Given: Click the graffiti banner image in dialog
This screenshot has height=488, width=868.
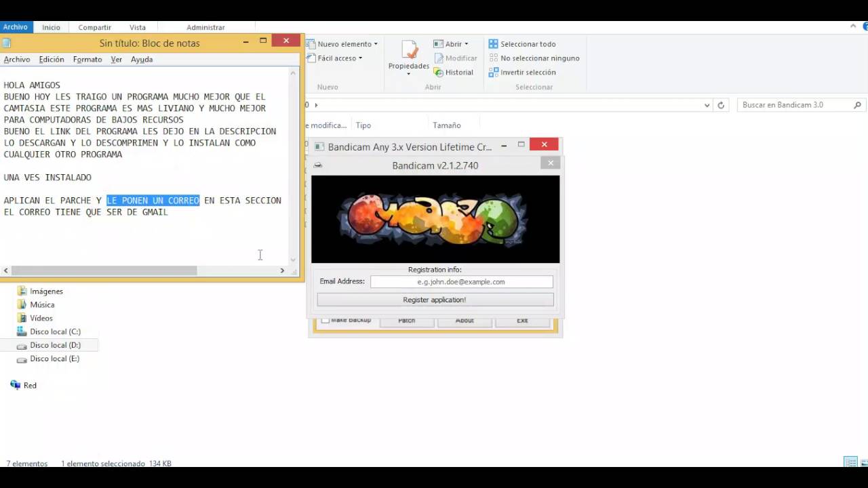Looking at the screenshot, I should click(435, 219).
